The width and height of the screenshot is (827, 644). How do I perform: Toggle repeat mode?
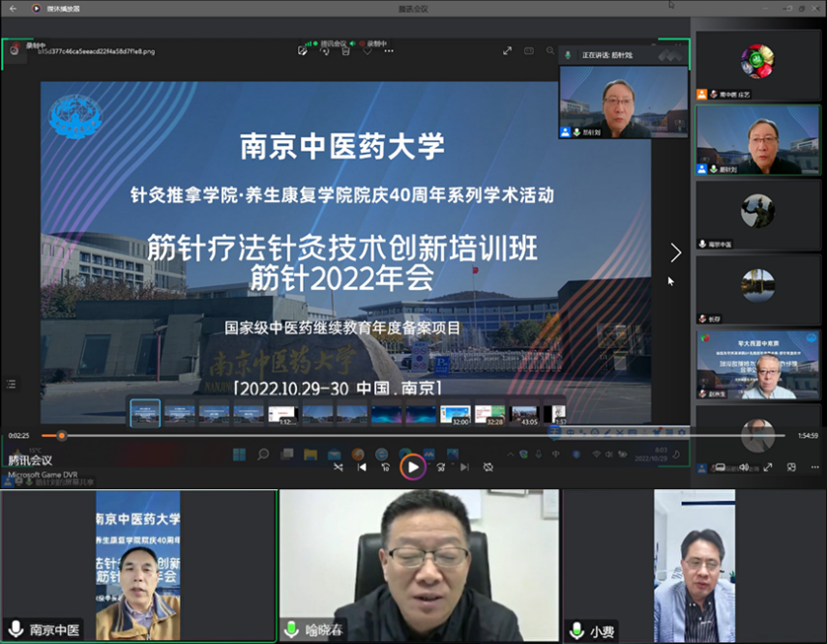point(488,467)
